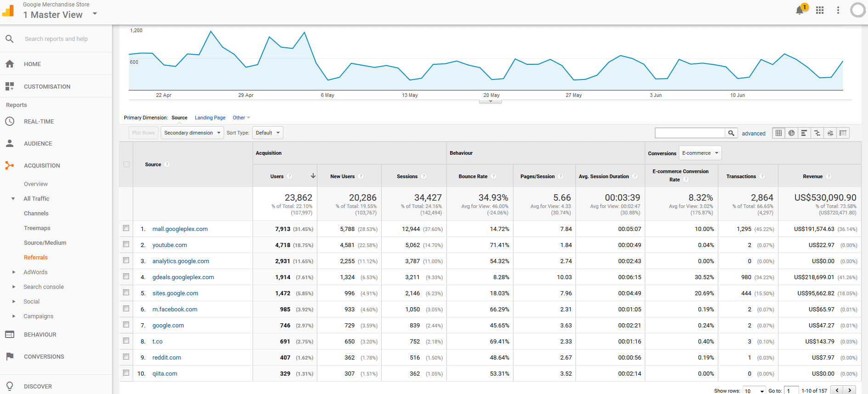Open the Acquisition Overview
Viewport: 868px width, 394px height.
point(36,184)
